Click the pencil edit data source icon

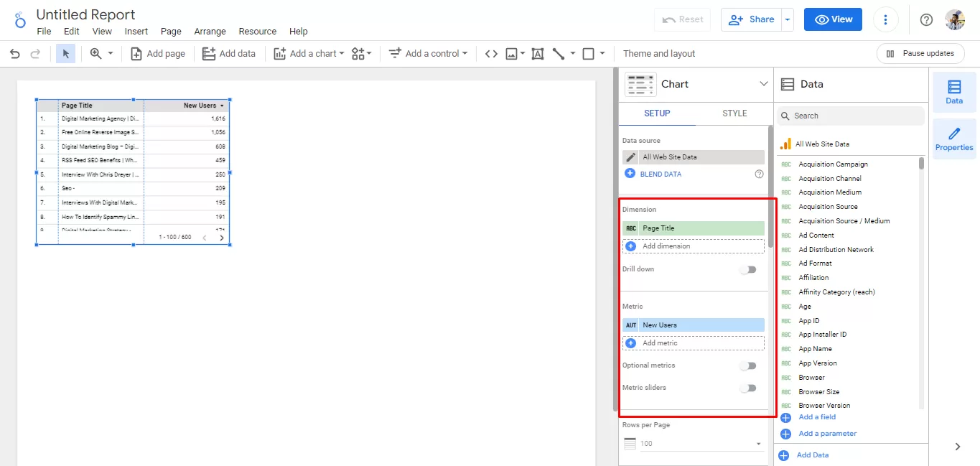(x=630, y=157)
